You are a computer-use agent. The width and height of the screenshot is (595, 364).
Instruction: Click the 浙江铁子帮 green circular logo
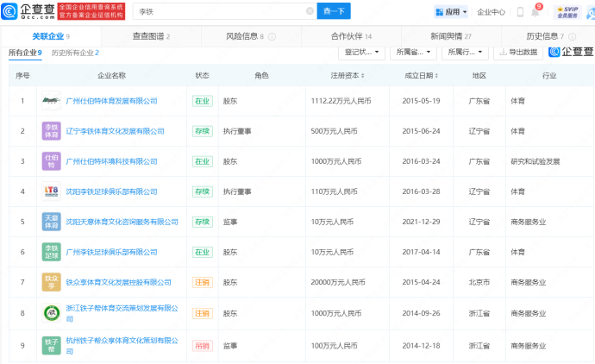pos(51,312)
